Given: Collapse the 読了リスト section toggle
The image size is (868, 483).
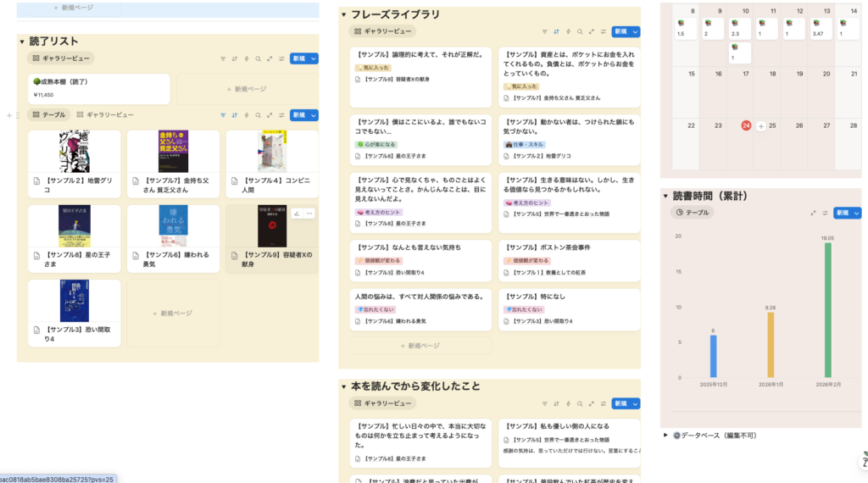Looking at the screenshot, I should 22,42.
